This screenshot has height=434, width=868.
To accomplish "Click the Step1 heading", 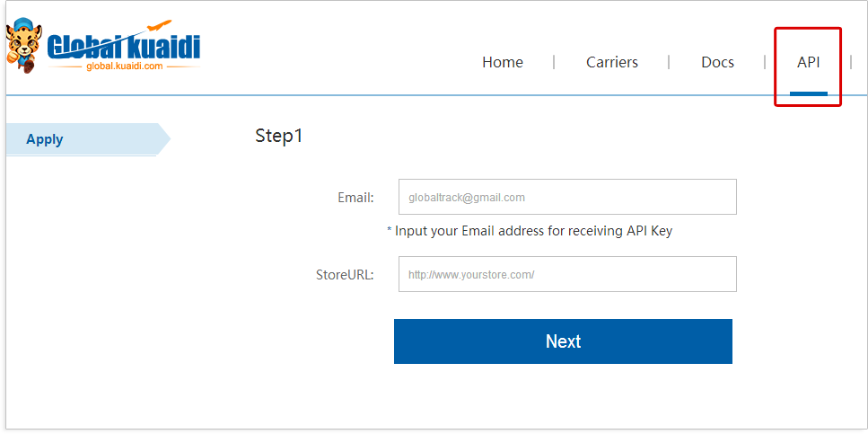I will click(279, 136).
